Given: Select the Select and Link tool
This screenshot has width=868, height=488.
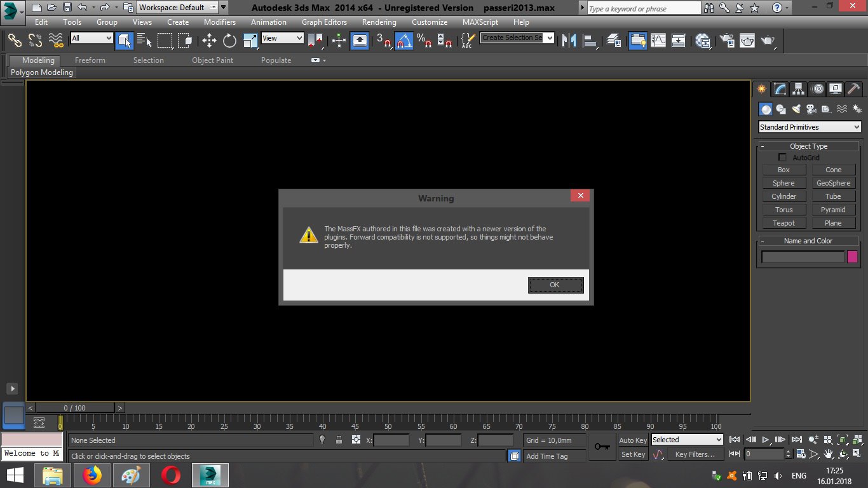Looking at the screenshot, I should point(15,41).
